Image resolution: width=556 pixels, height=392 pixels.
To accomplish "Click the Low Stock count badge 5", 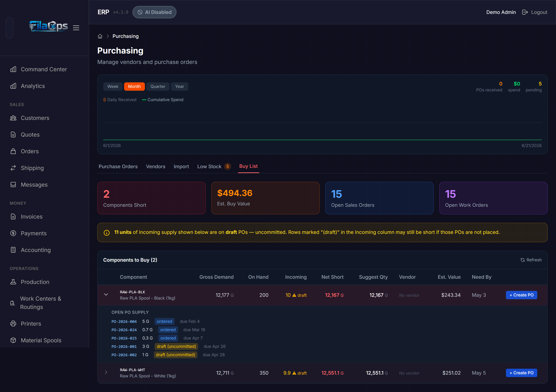I will point(227,167).
